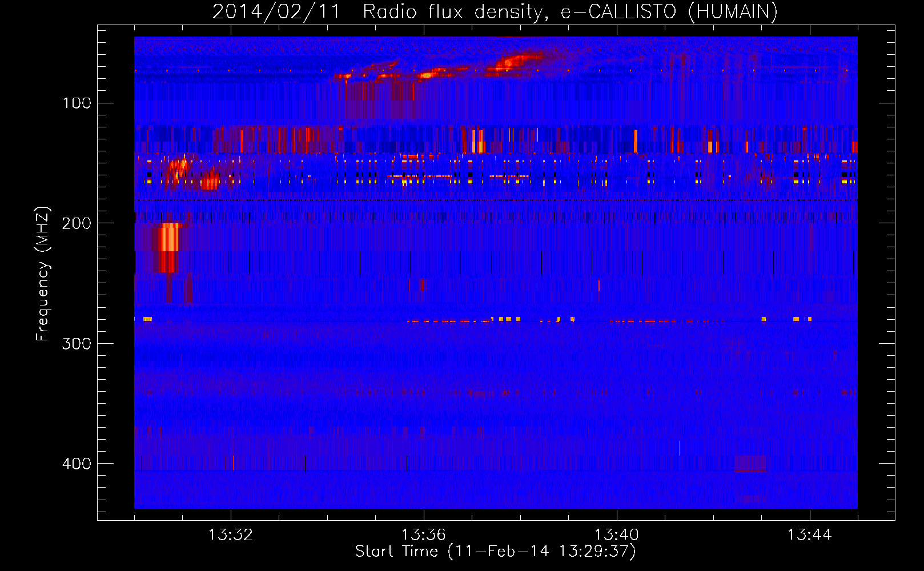Click the 400 MHz tick label

tap(77, 464)
